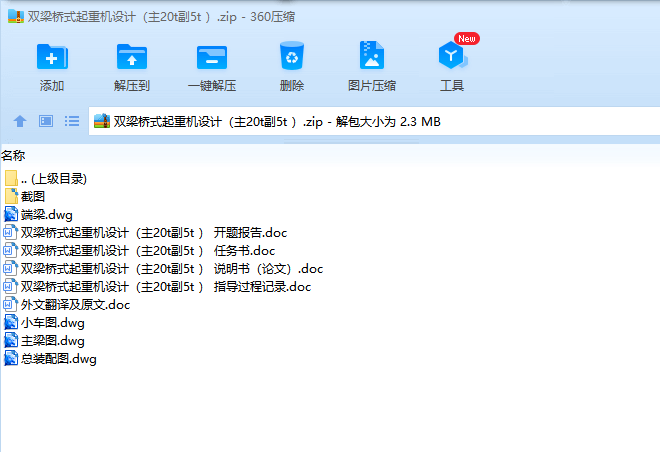Select the .. (上级目录) folder icon
The width and height of the screenshot is (660, 452).
(11, 178)
